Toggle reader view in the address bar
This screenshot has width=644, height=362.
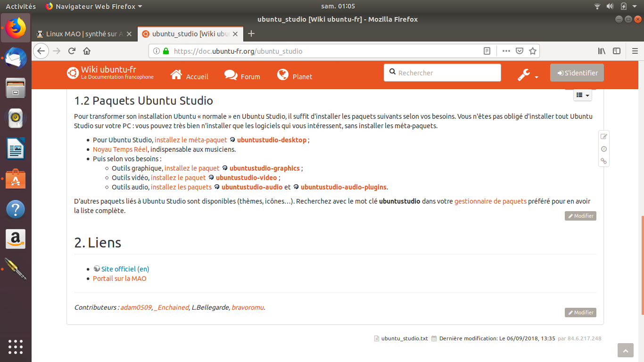pyautogui.click(x=487, y=51)
